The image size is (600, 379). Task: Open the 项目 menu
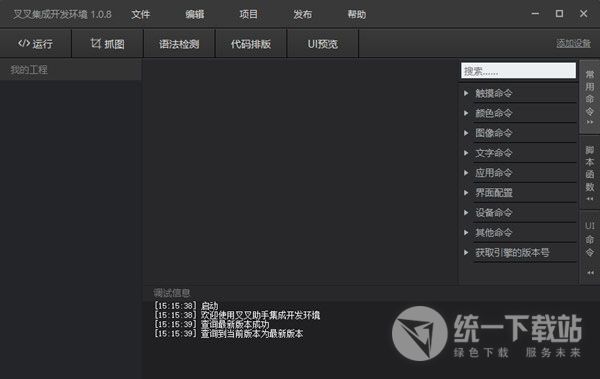[x=249, y=15]
